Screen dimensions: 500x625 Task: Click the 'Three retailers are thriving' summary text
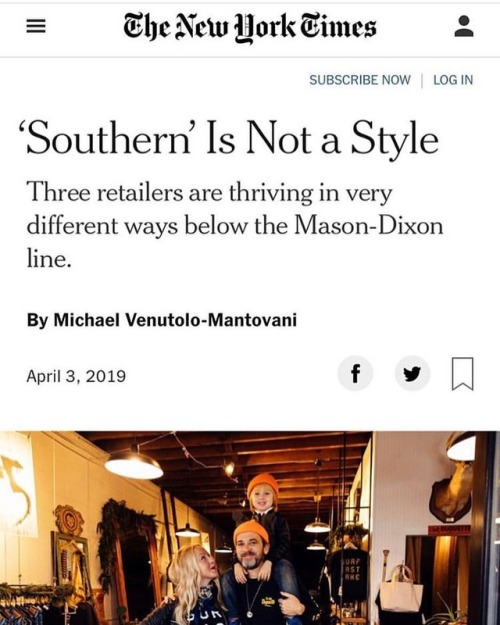pos(235,225)
